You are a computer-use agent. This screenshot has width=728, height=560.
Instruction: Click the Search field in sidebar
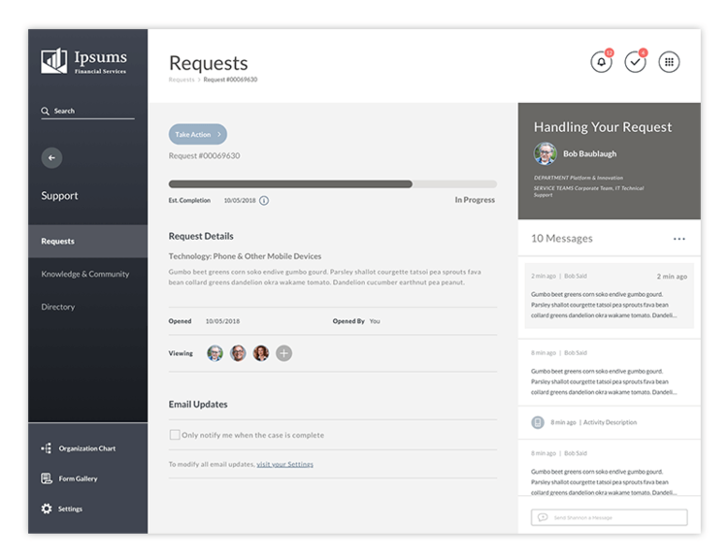point(87,112)
